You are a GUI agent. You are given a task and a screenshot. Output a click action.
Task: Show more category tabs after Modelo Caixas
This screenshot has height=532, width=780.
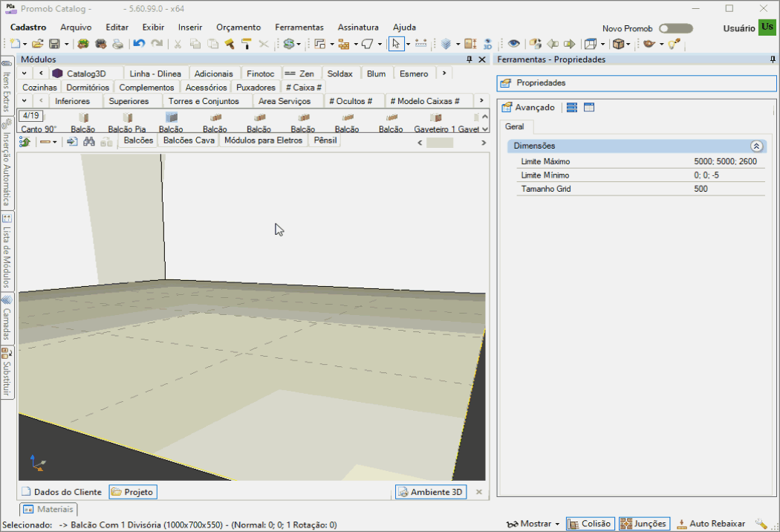coord(481,100)
